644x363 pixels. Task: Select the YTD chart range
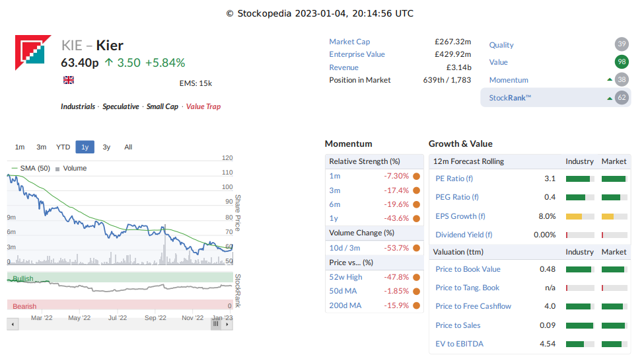coord(63,147)
